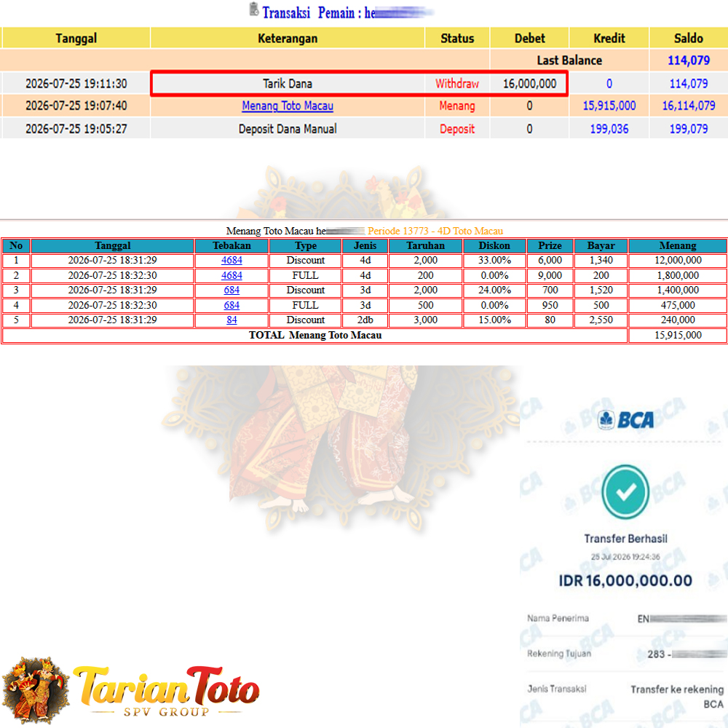This screenshot has width=728, height=728.
Task: Select the Diskon column header
Action: click(494, 245)
